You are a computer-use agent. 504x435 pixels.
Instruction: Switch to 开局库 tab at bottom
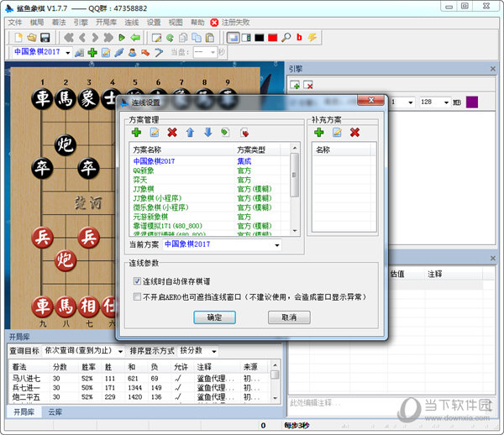pos(24,411)
